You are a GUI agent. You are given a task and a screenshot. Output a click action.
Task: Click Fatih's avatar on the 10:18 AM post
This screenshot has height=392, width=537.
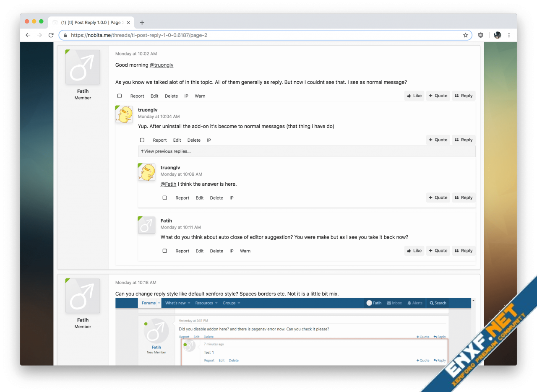click(x=83, y=296)
